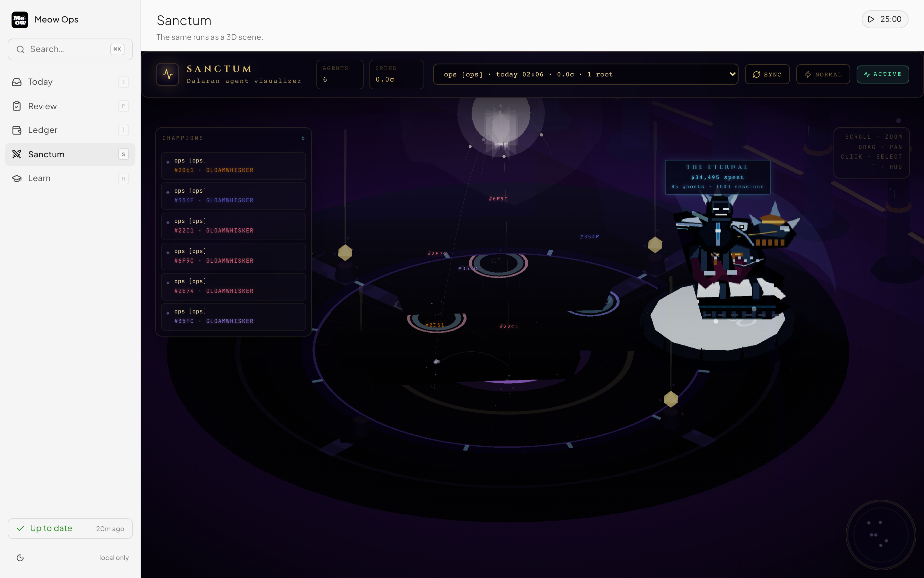Click the timer play icon
This screenshot has height=578, width=924.
click(x=871, y=19)
